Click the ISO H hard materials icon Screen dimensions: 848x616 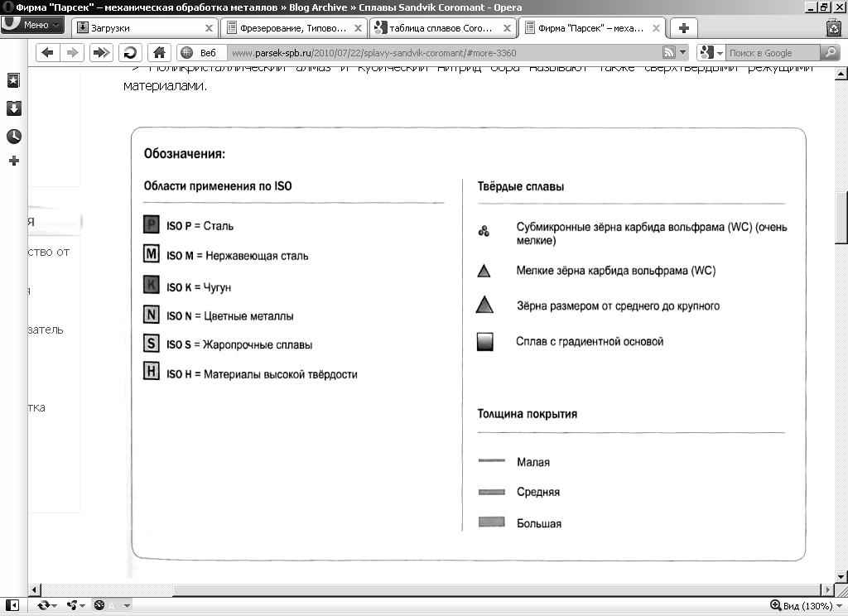[152, 371]
